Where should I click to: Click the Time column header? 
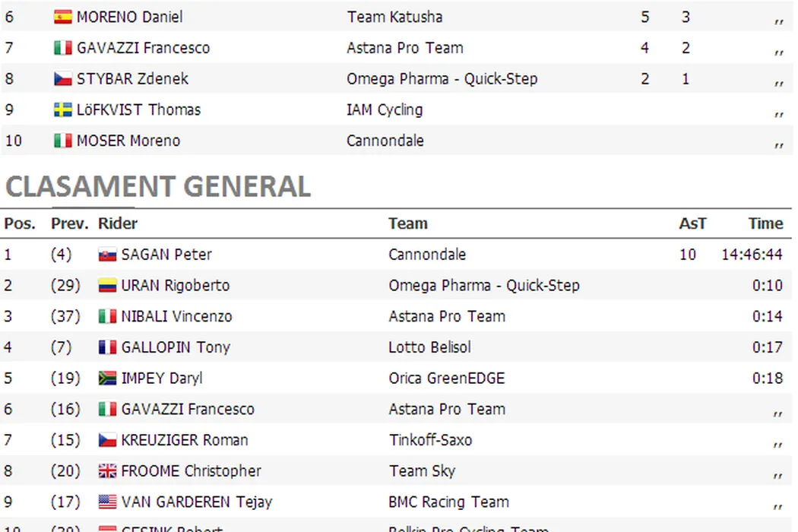(765, 223)
